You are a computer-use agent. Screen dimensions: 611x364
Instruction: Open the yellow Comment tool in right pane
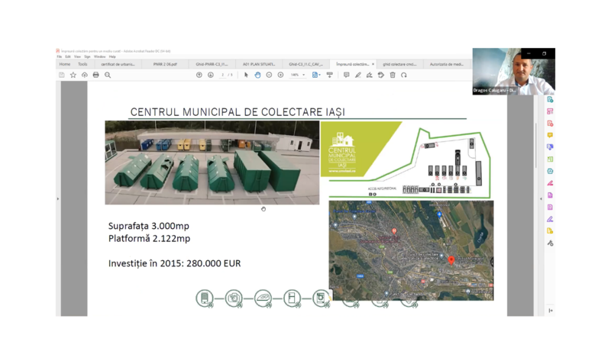[x=550, y=135]
